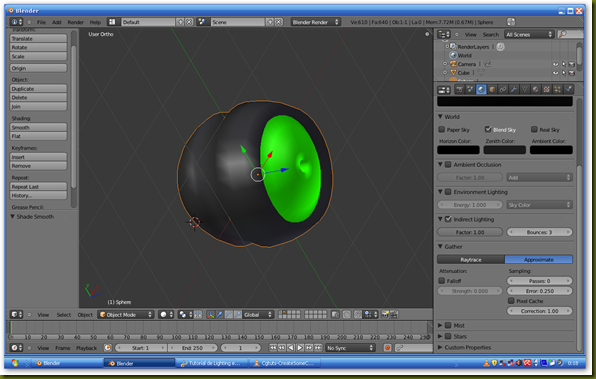Click the OpenGL render image icon
Image resolution: width=596 pixels, height=379 pixels.
[x=385, y=315]
